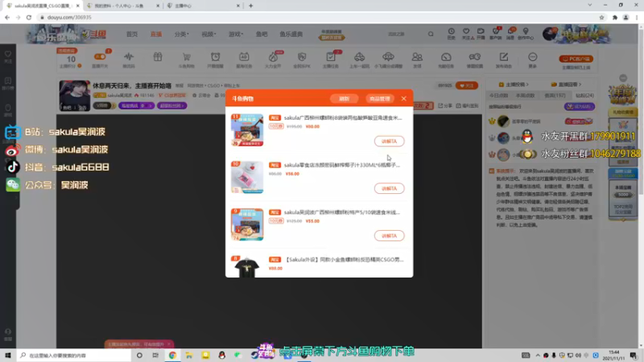Open the 开播提醒 alarm clock tool
644x362 pixels.
pos(215,59)
